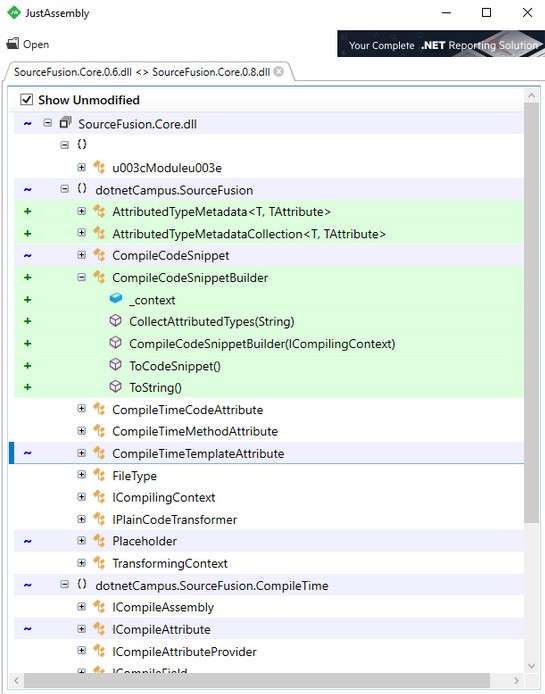545x694 pixels.
Task: Click the class icon next to FileType
Action: click(x=99, y=475)
